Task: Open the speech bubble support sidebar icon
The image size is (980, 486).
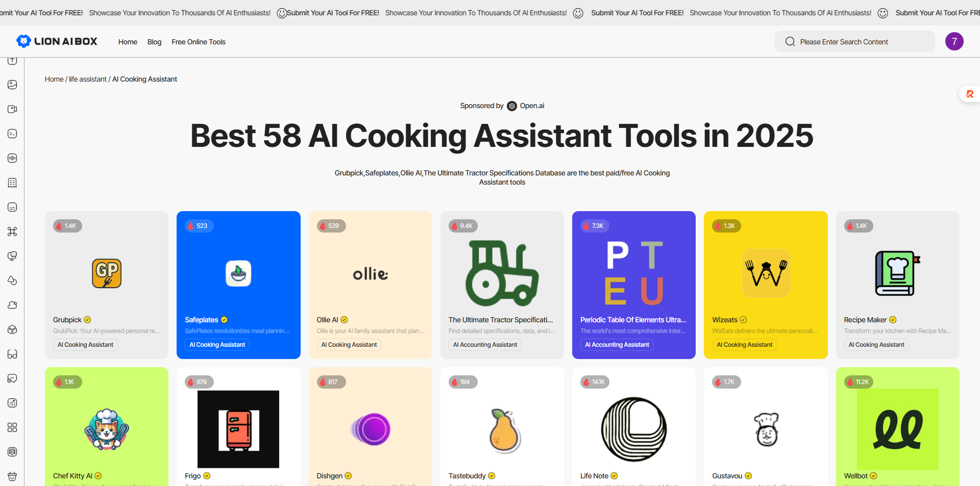Action: (12, 378)
